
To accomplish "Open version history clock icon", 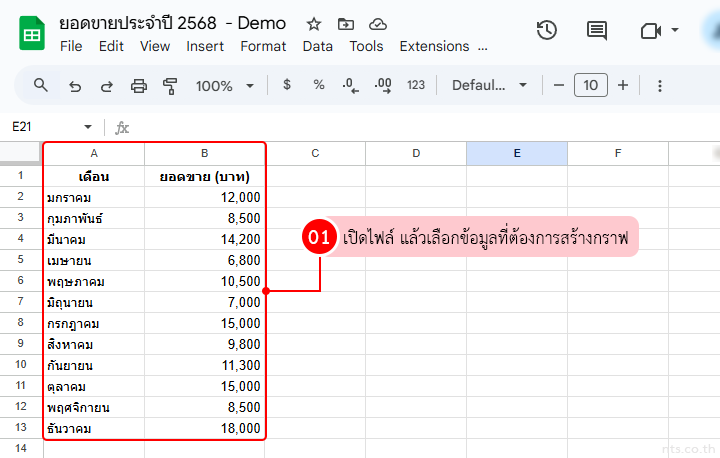I will pos(547,31).
